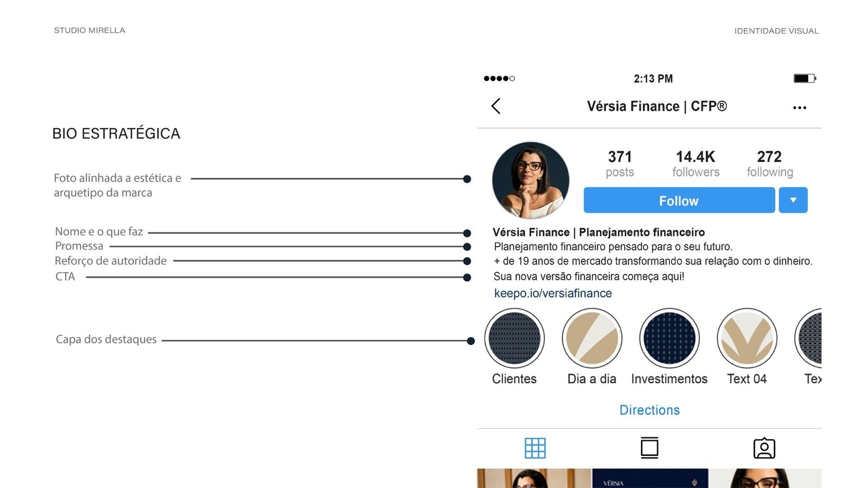Viewport: 868px width, 488px height.
Task: Click the blue Follow button
Action: (x=679, y=200)
